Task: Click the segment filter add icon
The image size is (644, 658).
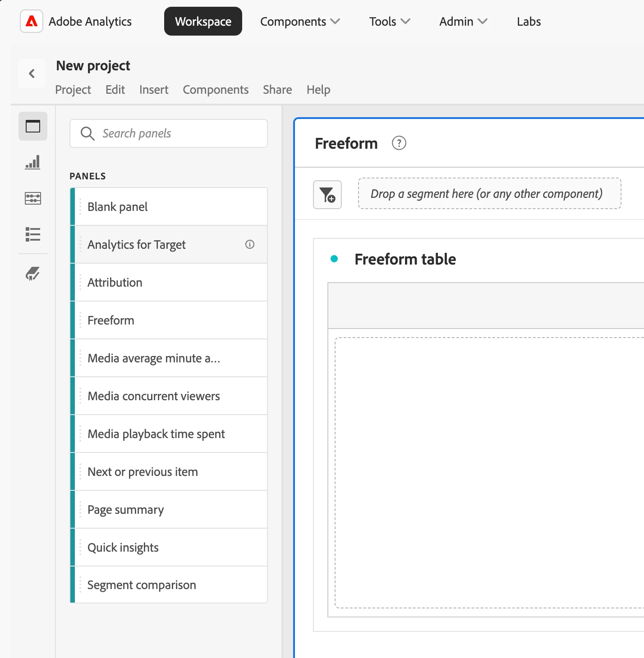Action: [327, 195]
